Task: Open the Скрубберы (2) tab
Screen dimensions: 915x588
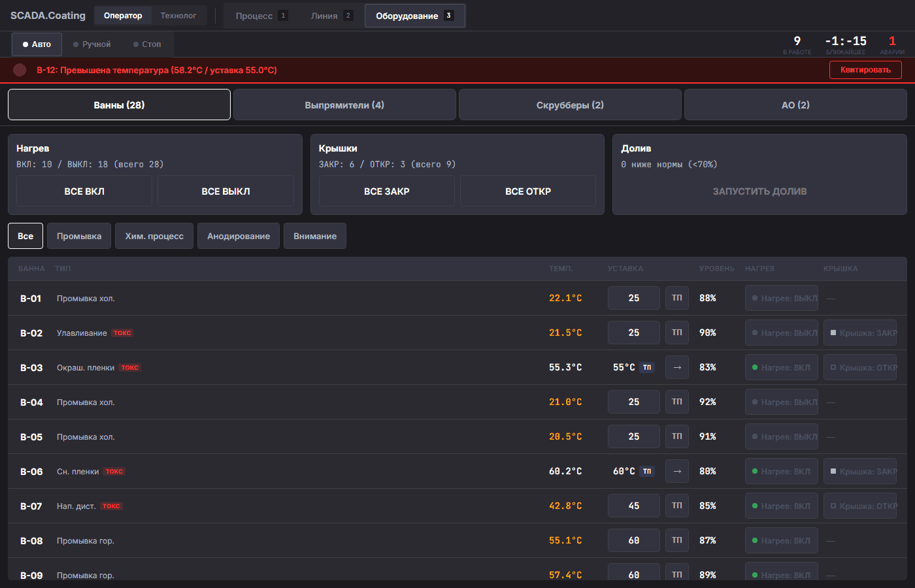Action: 570,105
